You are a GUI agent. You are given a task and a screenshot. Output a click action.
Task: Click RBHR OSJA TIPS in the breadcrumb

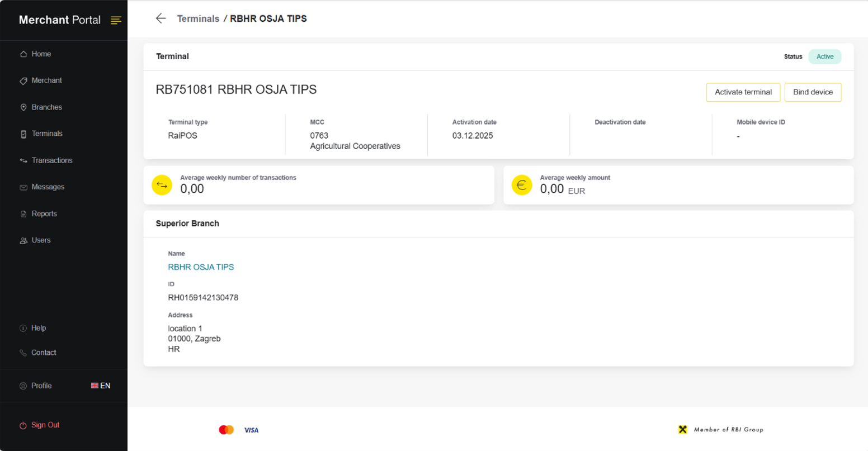pyautogui.click(x=268, y=18)
